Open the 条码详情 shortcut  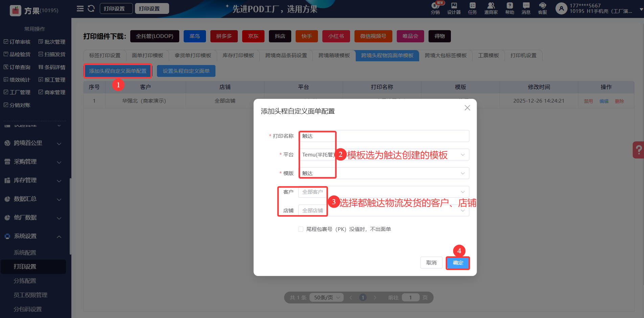point(52,67)
